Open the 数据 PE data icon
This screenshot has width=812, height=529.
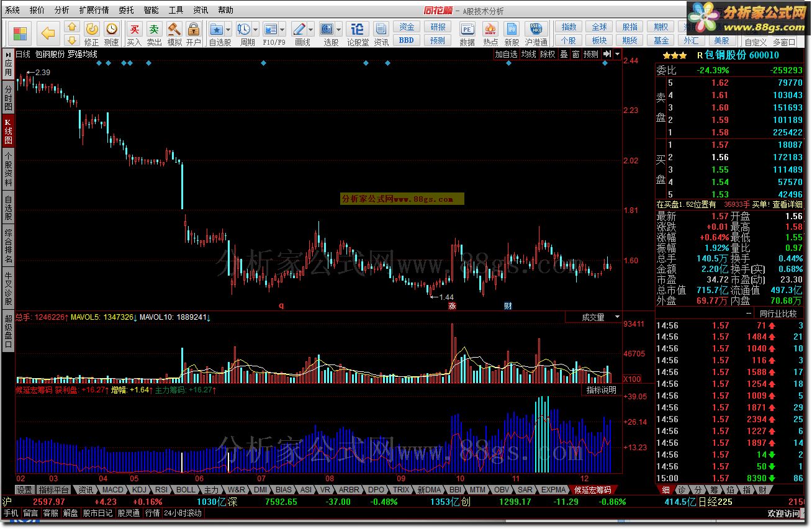(x=467, y=29)
